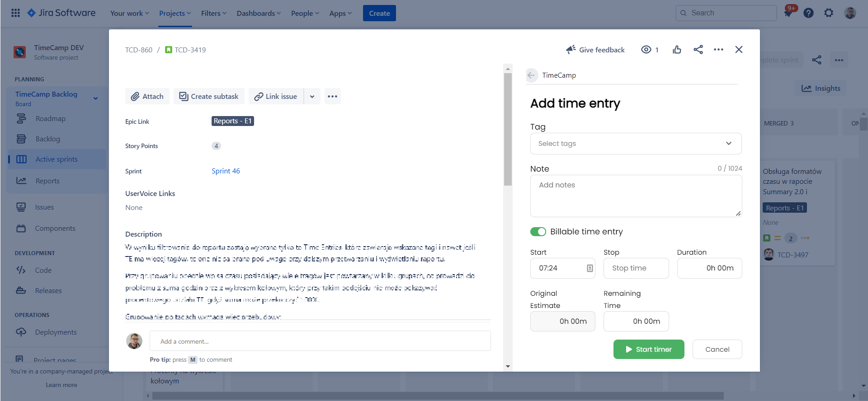This screenshot has width=868, height=401.
Task: Click the Jira Software logo
Action: click(x=61, y=13)
